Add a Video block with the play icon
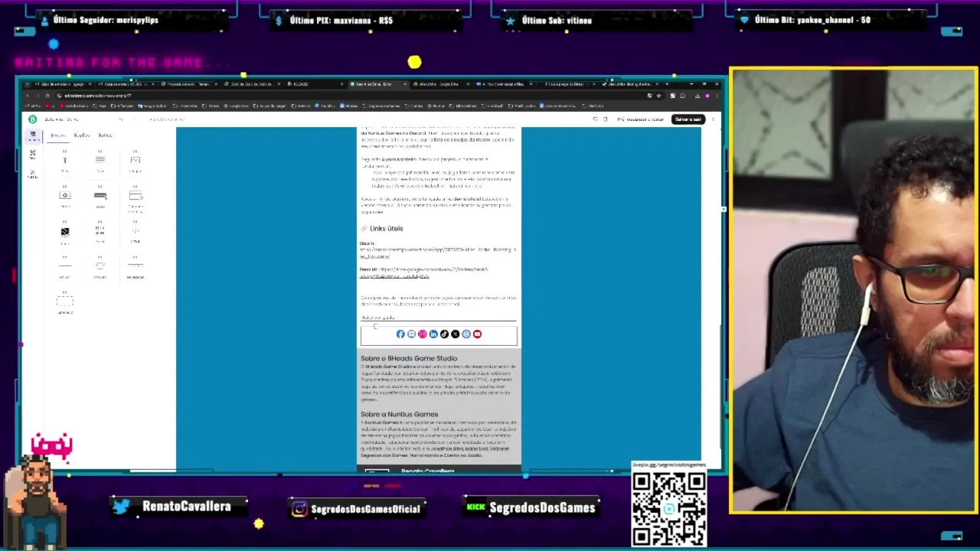980x551 pixels. tap(65, 197)
